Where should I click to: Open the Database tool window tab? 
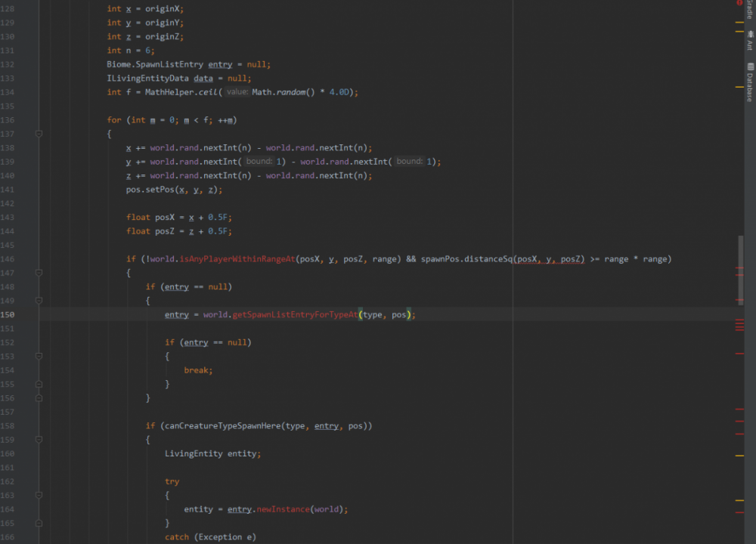[x=750, y=83]
